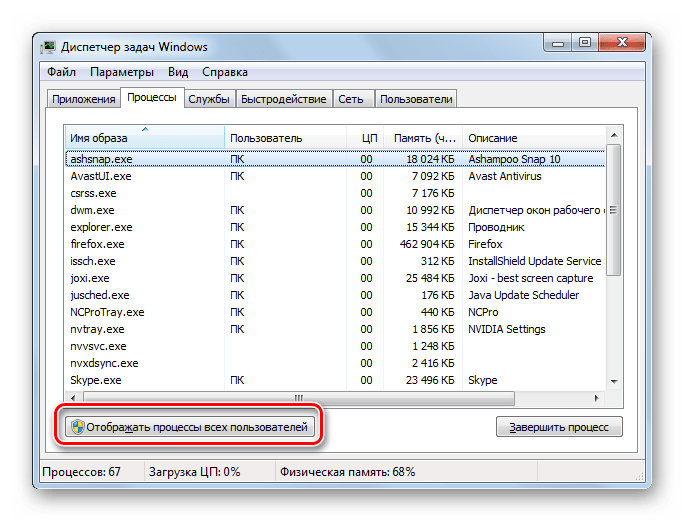This screenshot has height=522, width=685.
Task: Open the Файл menu
Action: pos(61,72)
